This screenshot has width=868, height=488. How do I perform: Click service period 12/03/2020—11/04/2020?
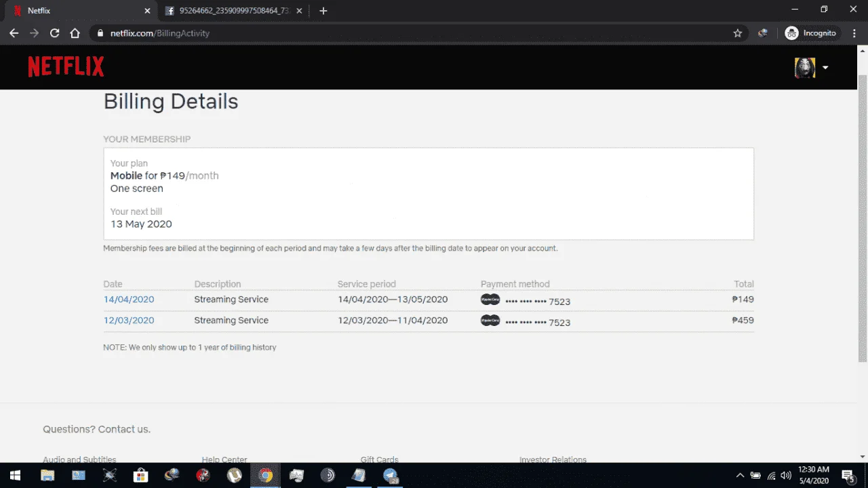(x=393, y=321)
